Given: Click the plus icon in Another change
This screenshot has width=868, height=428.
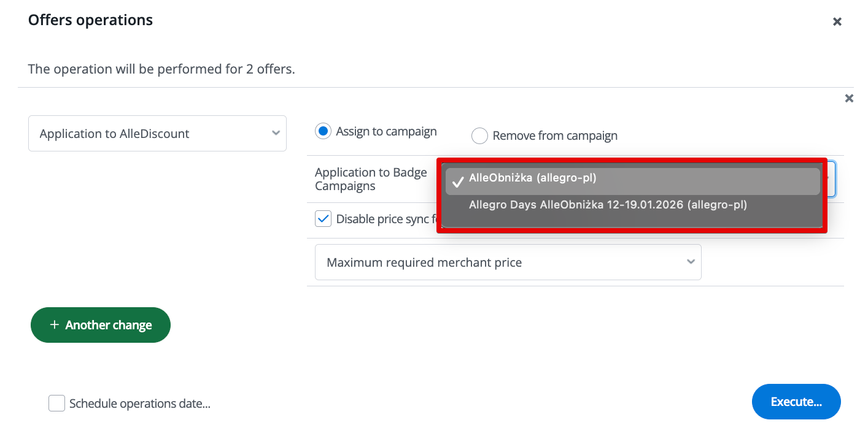Looking at the screenshot, I should [55, 325].
